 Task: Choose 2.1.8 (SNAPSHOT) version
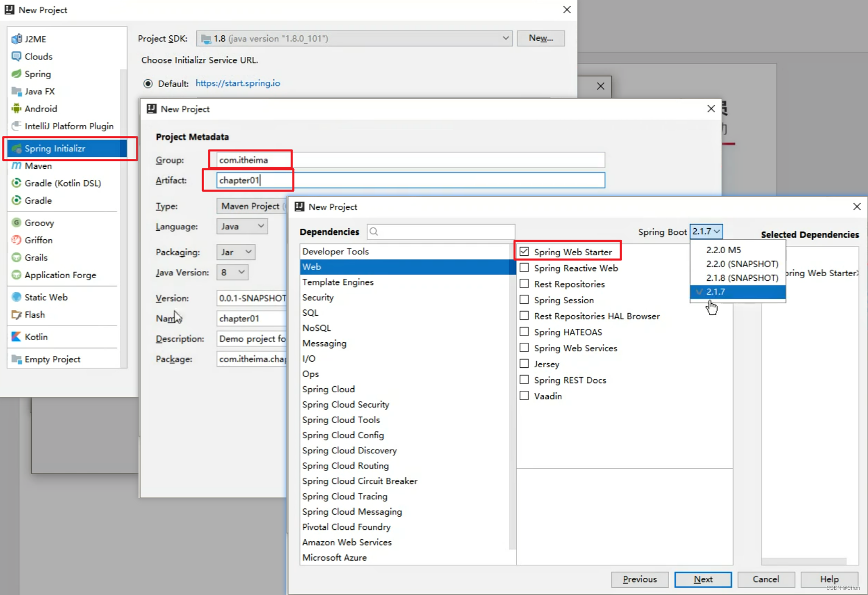(737, 278)
